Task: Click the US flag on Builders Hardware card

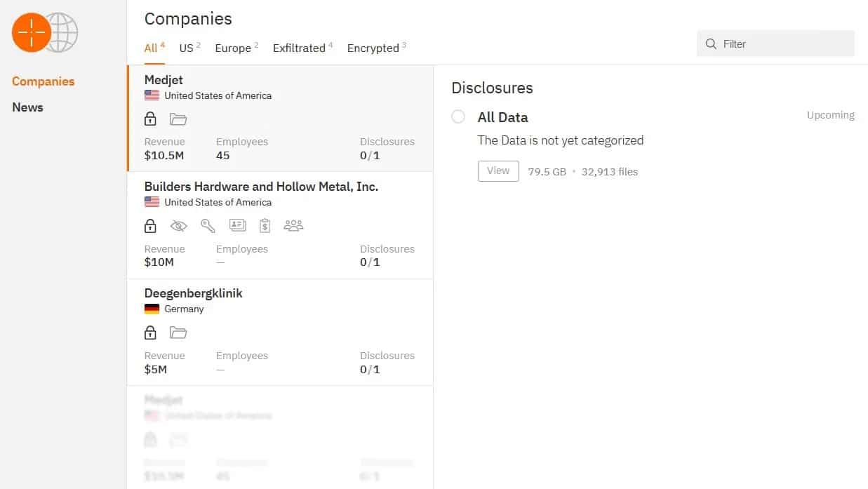Action: (x=152, y=202)
